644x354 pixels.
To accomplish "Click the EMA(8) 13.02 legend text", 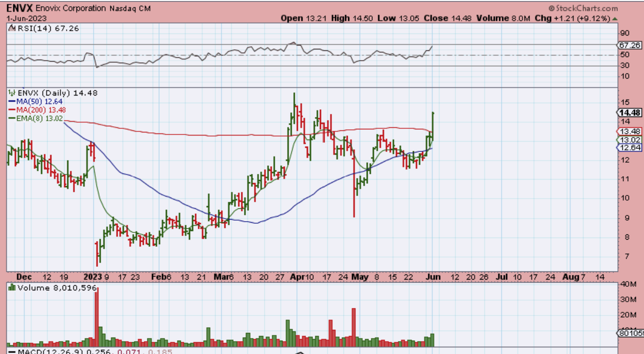I will point(39,118).
